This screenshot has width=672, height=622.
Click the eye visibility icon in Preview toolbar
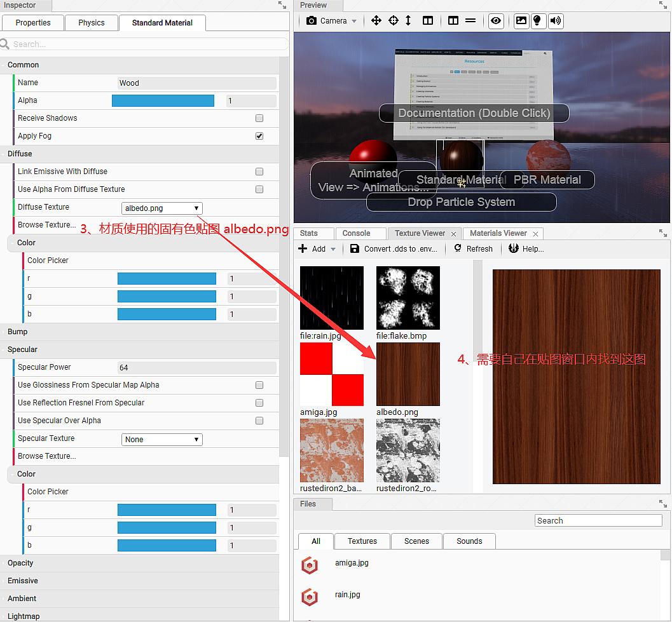point(496,20)
